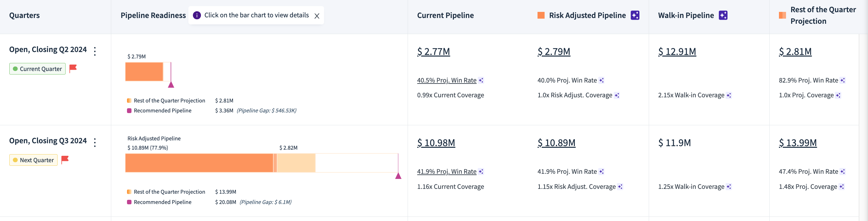Open the $10.89M Risk Adjusted Pipeline value
The image size is (868, 221).
coord(556,143)
